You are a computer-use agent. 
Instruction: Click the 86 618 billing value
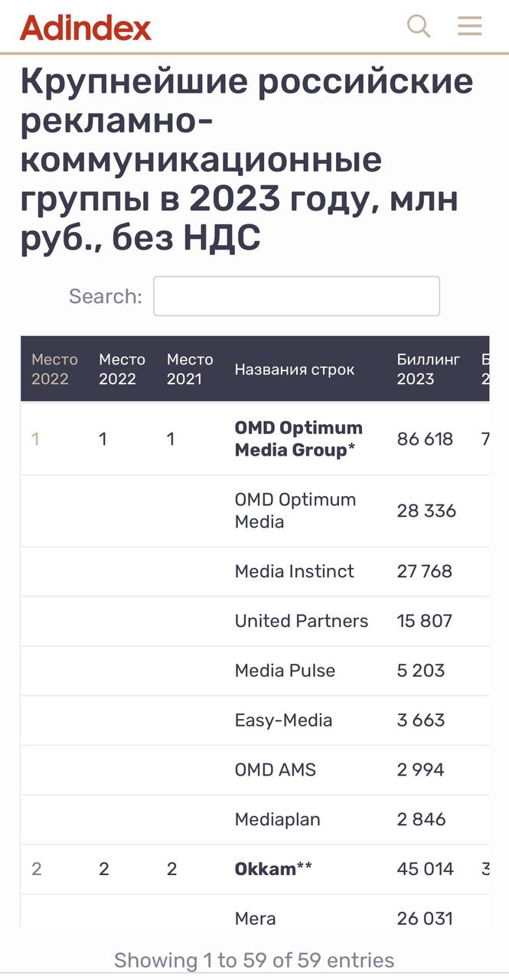coord(425,439)
